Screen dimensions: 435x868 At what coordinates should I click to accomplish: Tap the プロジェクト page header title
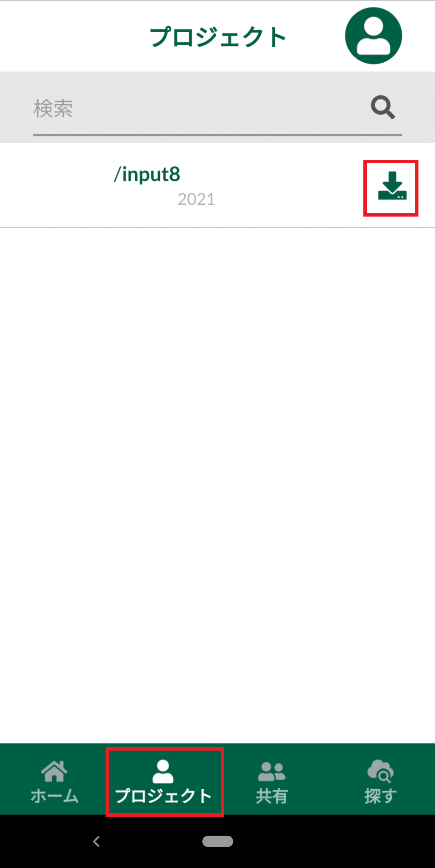(218, 37)
